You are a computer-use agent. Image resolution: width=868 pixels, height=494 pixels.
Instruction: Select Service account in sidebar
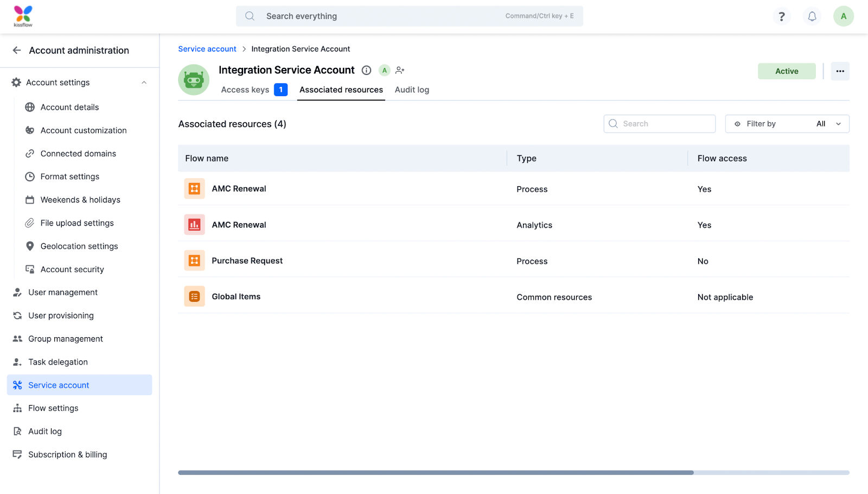79,385
